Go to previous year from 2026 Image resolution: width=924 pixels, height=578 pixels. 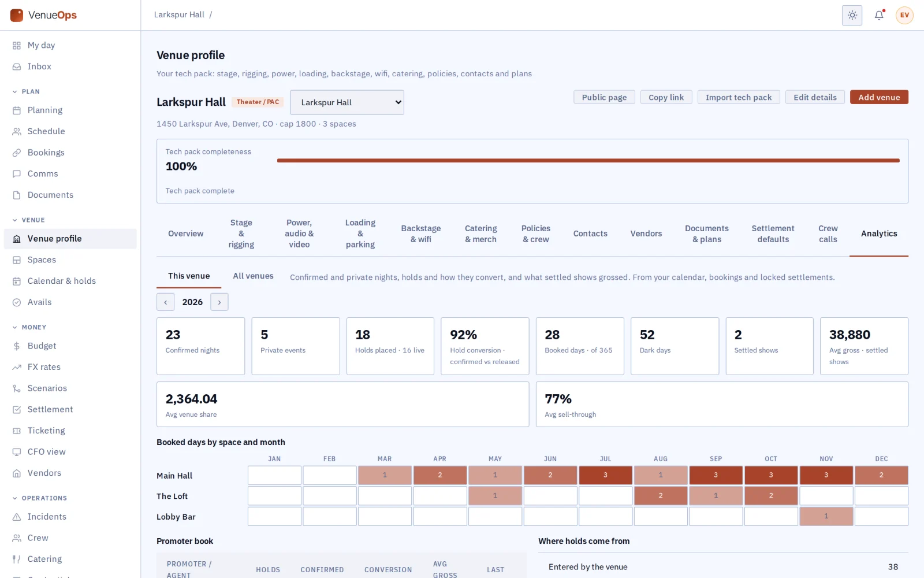coord(165,302)
